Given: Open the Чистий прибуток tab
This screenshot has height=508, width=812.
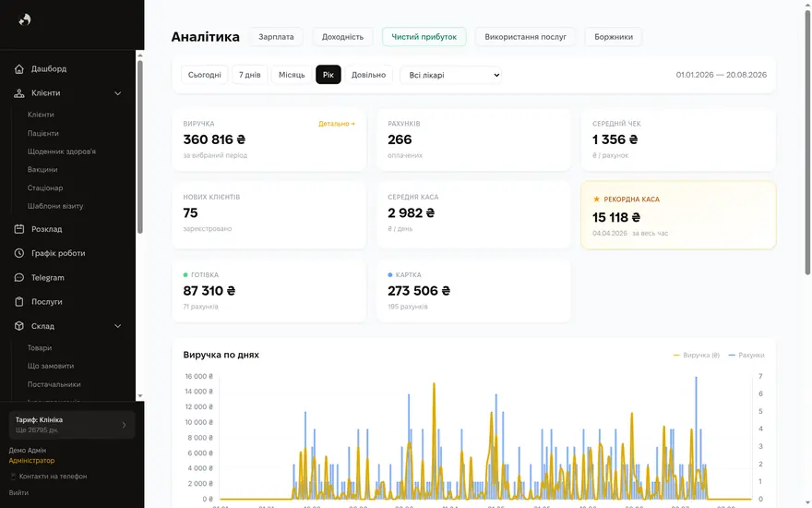Looking at the screenshot, I should point(424,37).
